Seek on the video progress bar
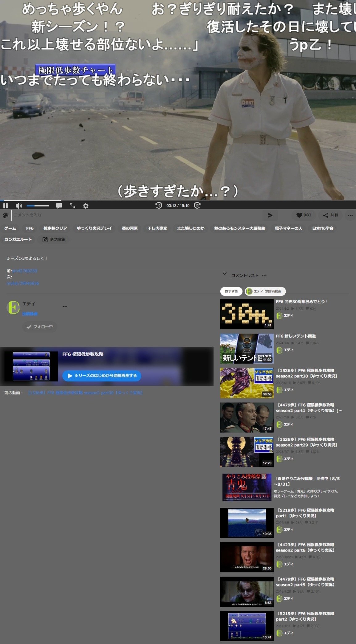356x644 pixels. point(178,201)
